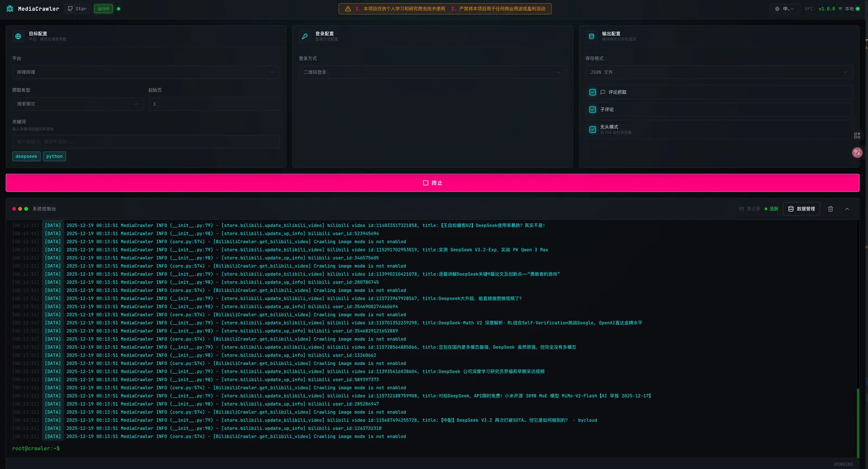Image resolution: width=868 pixels, height=469 pixels.
Task: Click the python keyword tag
Action: pyautogui.click(x=54, y=156)
